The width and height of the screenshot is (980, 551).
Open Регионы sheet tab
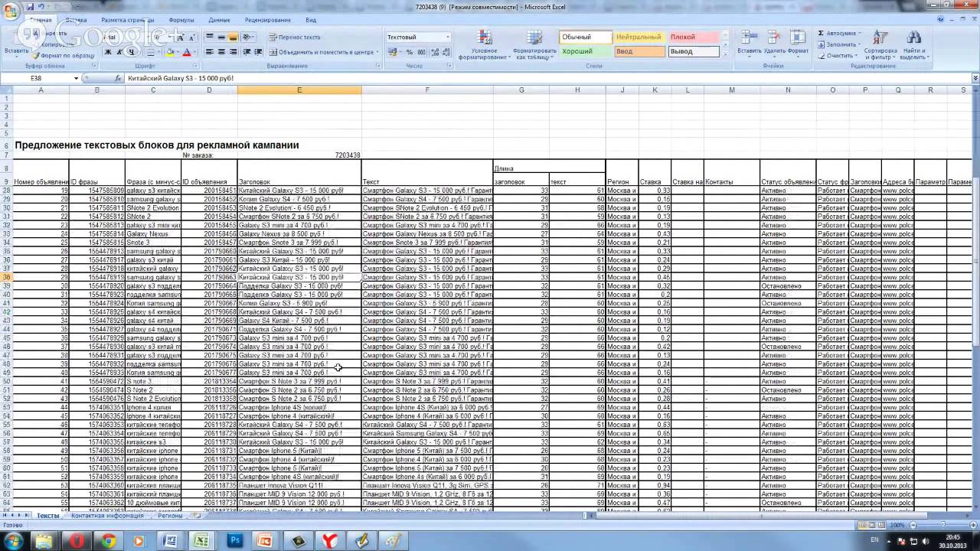tap(170, 516)
